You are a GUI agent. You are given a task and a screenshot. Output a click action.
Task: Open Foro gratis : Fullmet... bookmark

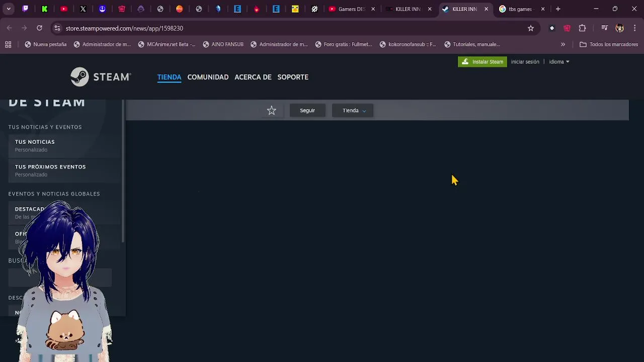point(344,44)
